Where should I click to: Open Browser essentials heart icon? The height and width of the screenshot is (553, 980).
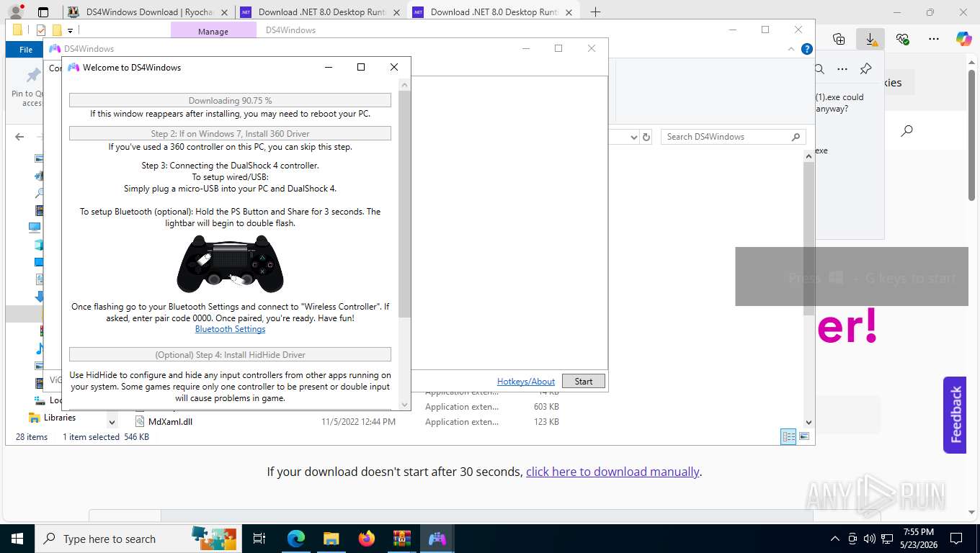tap(902, 39)
